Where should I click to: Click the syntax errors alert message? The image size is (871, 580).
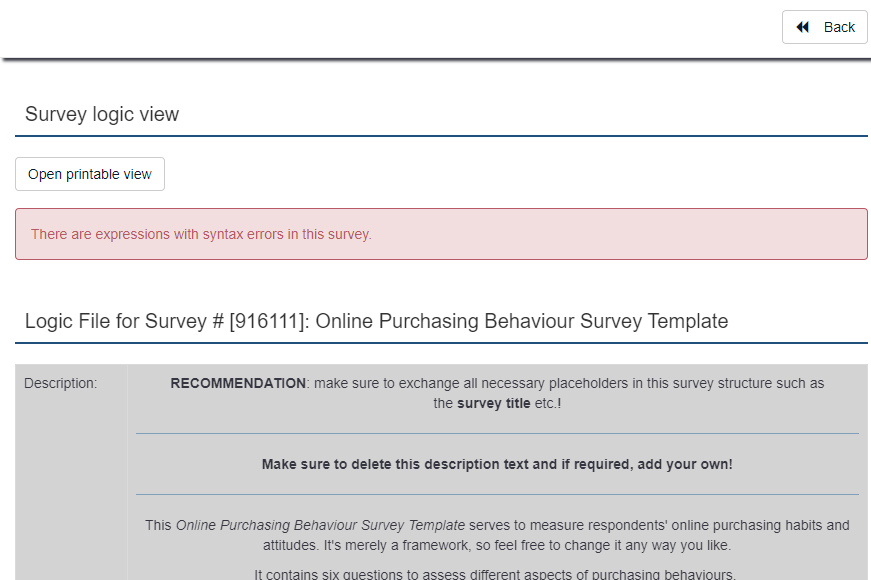(201, 234)
